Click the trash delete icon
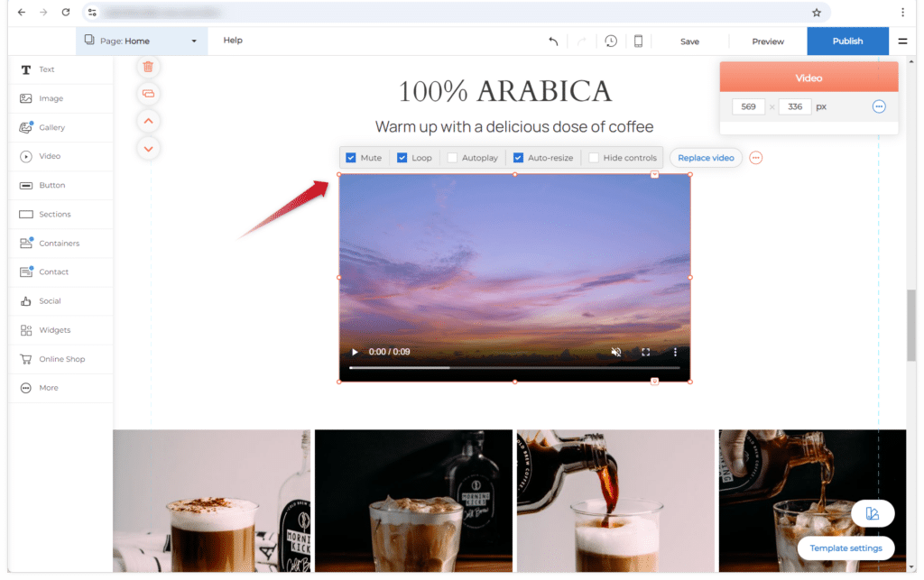The width and height of the screenshot is (924, 580). pyautogui.click(x=148, y=67)
